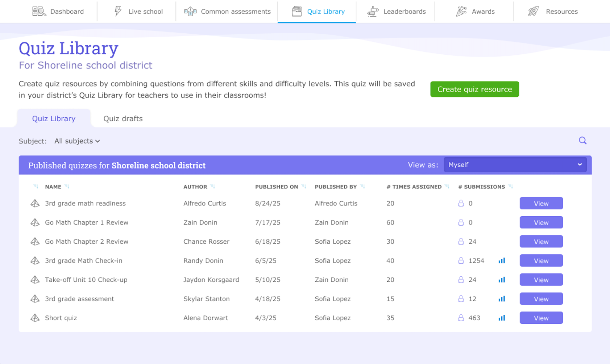This screenshot has height=364, width=610.
Task: Open bar chart stats for 3rd grade assessment
Action: (502, 299)
